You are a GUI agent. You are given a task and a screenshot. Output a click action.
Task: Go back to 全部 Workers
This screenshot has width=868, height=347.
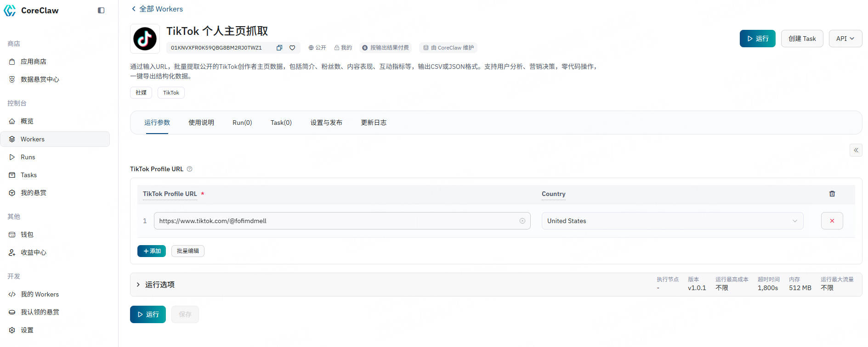click(x=157, y=9)
